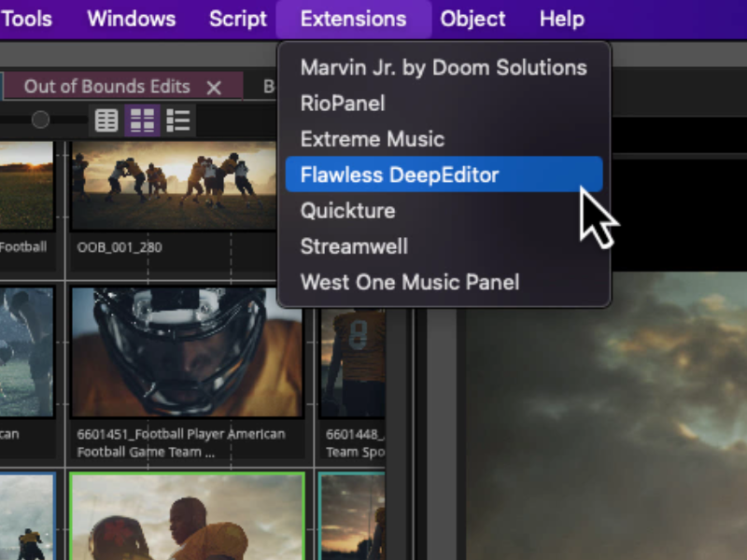
Task: Select the OOB_001_280 clip thumbnail
Action: pyautogui.click(x=175, y=185)
